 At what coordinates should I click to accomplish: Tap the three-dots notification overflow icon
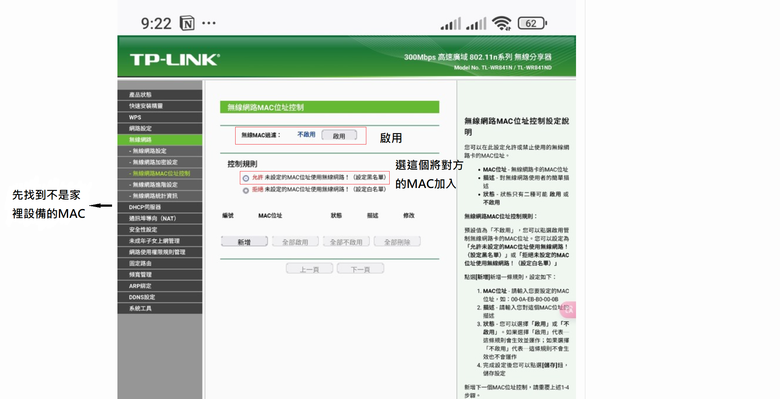[x=209, y=23]
